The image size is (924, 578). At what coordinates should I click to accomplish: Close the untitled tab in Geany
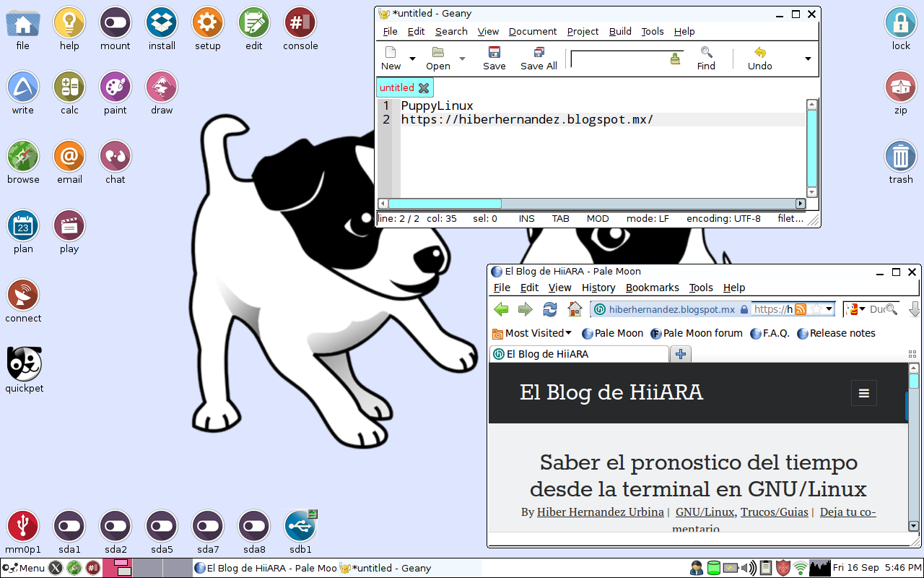(x=424, y=88)
